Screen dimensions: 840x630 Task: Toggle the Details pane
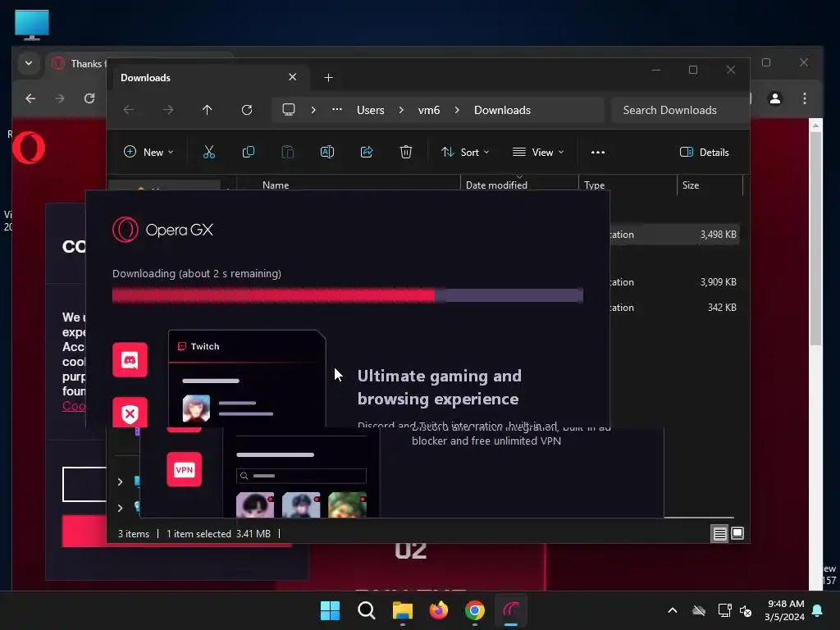pyautogui.click(x=704, y=152)
